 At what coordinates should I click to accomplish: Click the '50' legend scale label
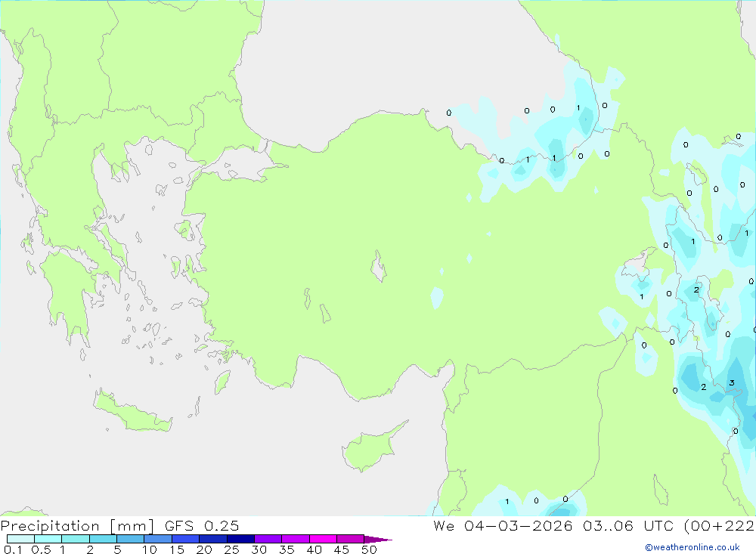(370, 549)
